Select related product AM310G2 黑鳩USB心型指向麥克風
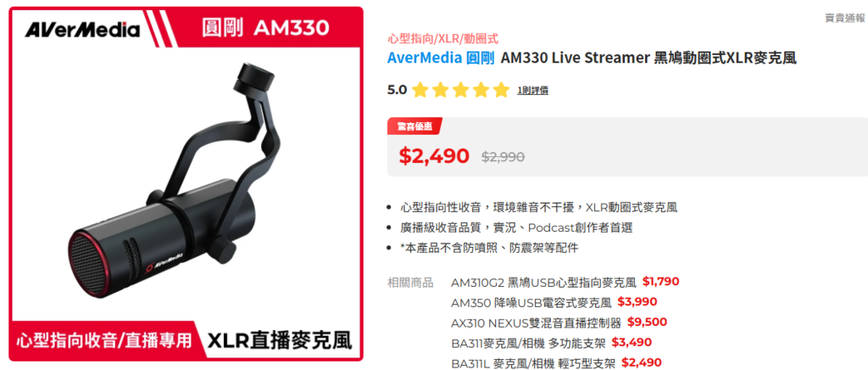The width and height of the screenshot is (868, 370). (565, 282)
